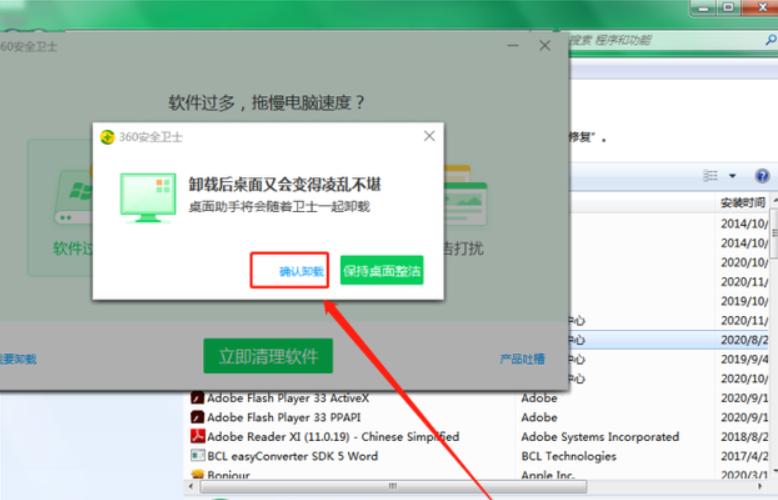Sort by the 安装时间 column header
This screenshot has height=500, width=778.
[743, 203]
